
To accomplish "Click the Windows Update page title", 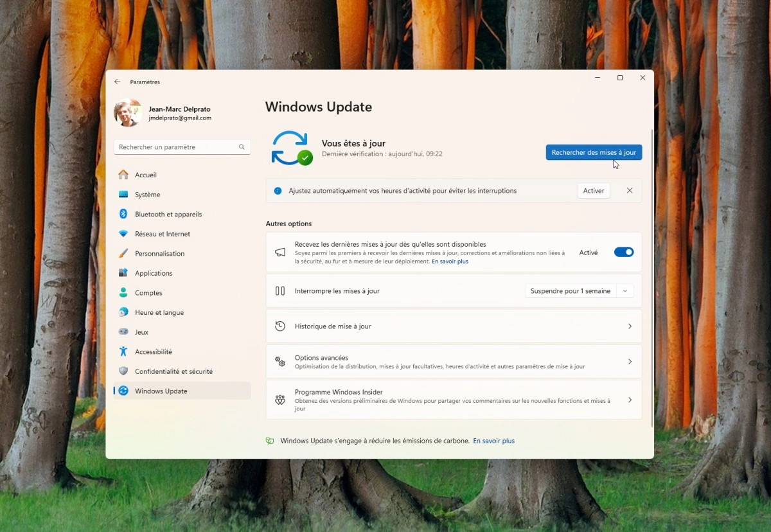I will (319, 107).
